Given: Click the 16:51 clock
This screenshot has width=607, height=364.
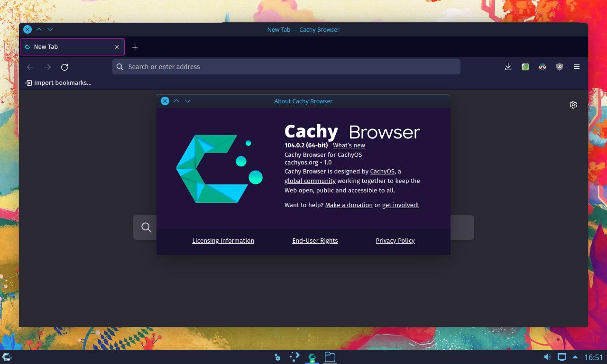Looking at the screenshot, I should pos(593,357).
